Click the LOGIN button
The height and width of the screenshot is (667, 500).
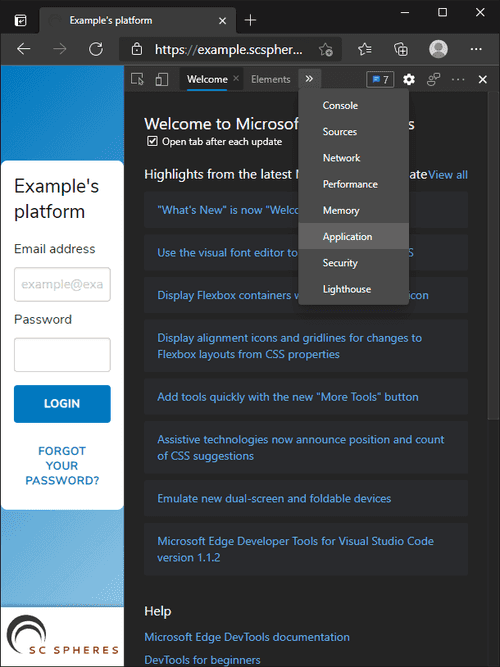pos(62,404)
